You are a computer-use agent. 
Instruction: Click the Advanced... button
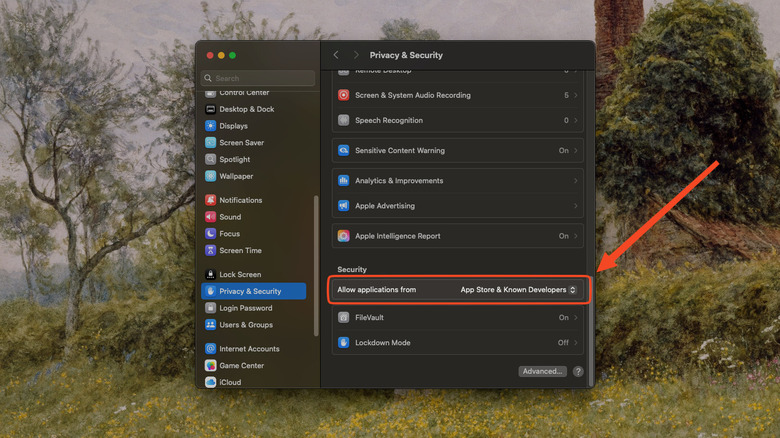click(x=542, y=371)
